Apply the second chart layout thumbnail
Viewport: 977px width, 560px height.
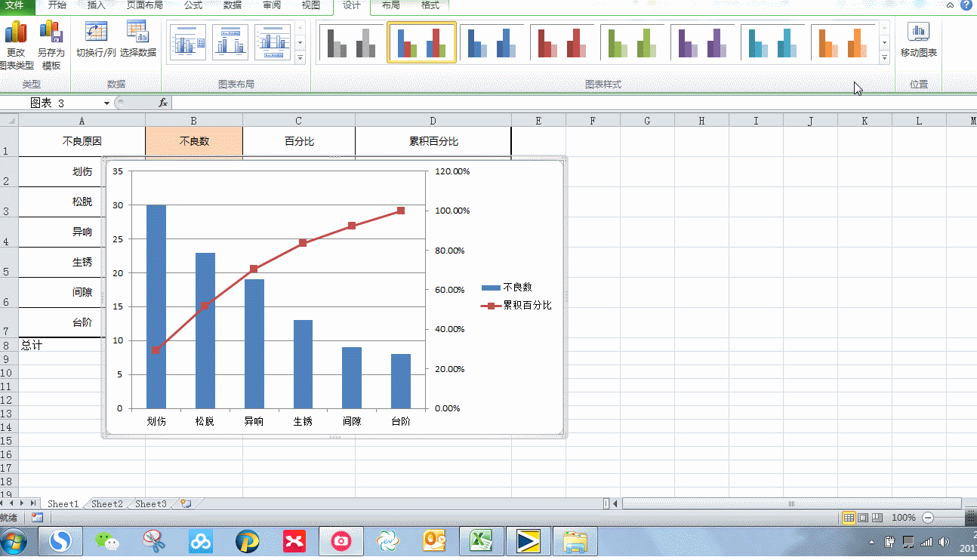pos(230,42)
